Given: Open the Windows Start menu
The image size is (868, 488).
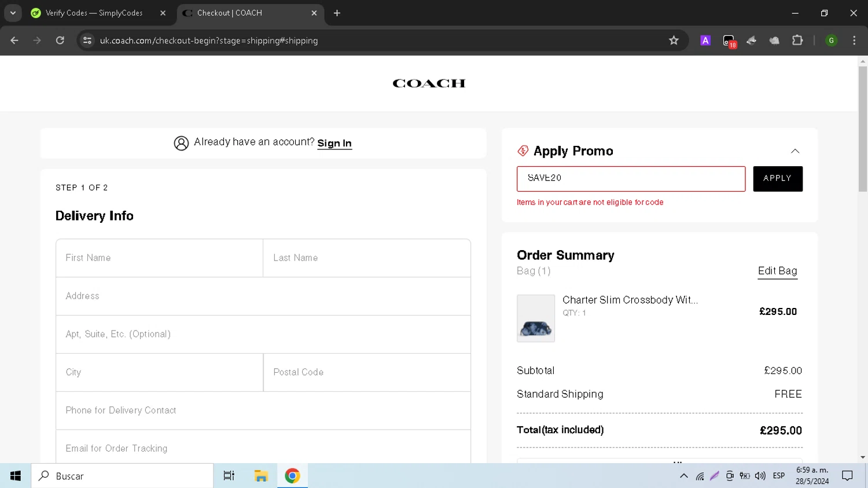Looking at the screenshot, I should coord(16,476).
